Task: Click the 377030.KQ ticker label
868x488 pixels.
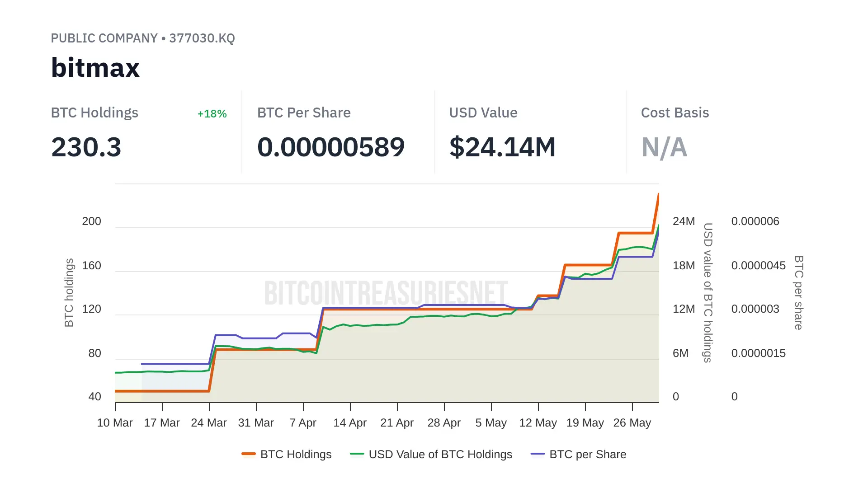Action: (202, 38)
